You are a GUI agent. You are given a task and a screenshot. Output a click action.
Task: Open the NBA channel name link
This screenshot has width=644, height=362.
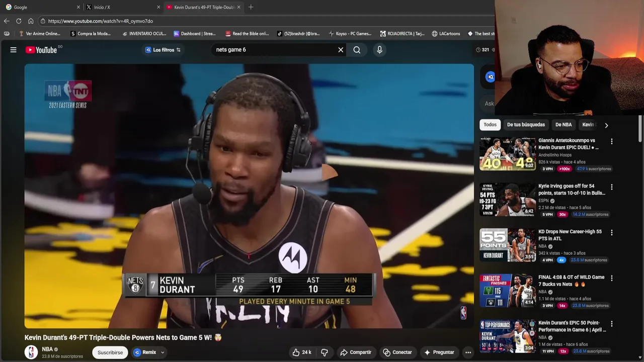pyautogui.click(x=47, y=349)
